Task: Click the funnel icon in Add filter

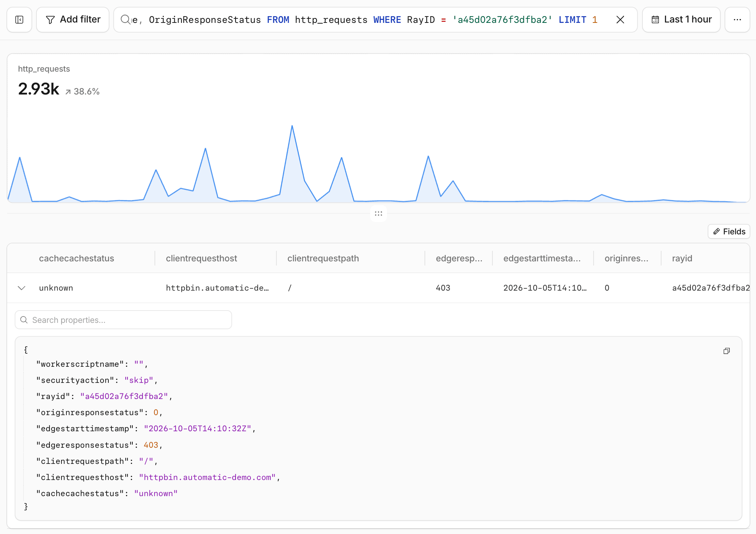Action: (50, 19)
